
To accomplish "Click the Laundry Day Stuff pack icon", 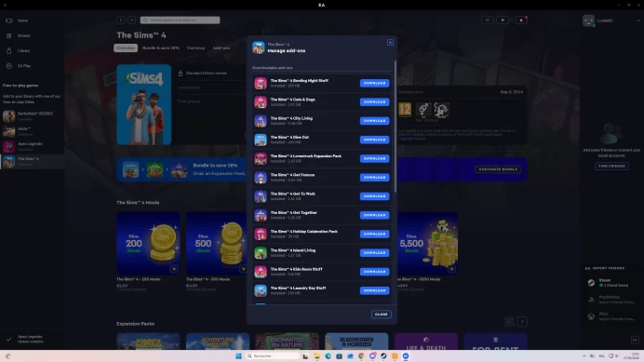I will [x=261, y=290].
